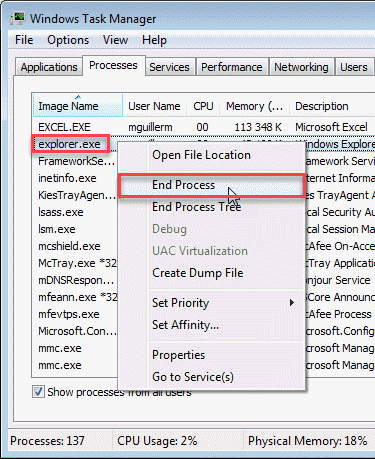Go to the Networking tab
Image resolution: width=375 pixels, height=459 pixels.
(301, 67)
